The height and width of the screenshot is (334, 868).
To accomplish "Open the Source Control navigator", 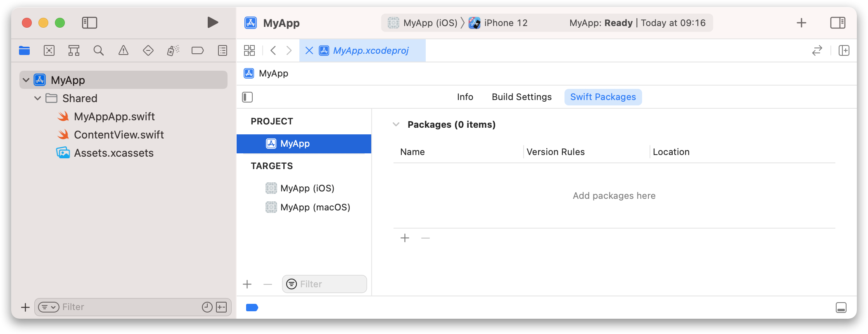I will 49,50.
